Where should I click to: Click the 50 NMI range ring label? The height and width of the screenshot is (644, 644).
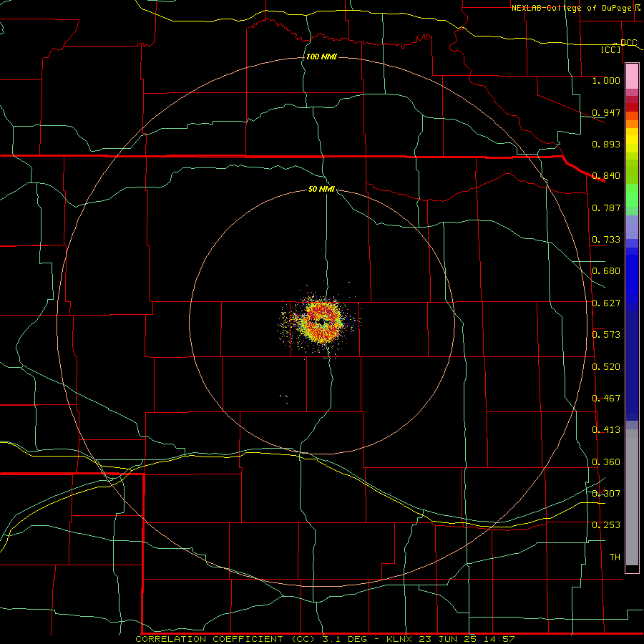(x=321, y=189)
